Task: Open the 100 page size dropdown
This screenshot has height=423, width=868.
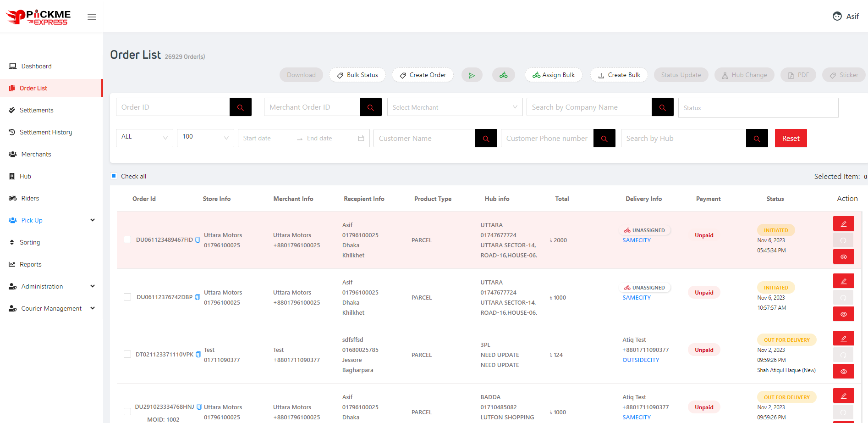Action: pyautogui.click(x=205, y=138)
